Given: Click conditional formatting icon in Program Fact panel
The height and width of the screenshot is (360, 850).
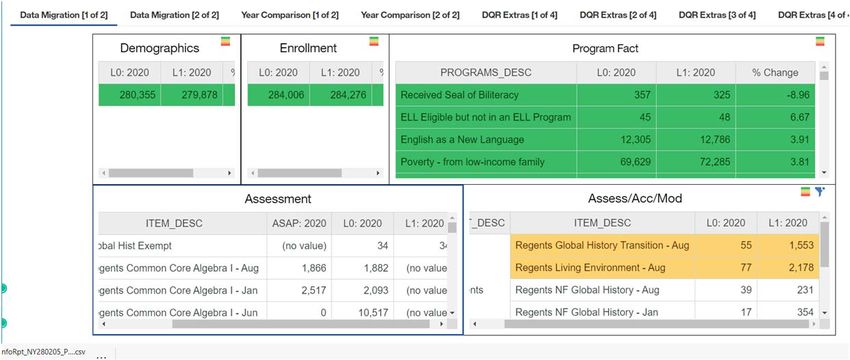Looking at the screenshot, I should pyautogui.click(x=820, y=42).
